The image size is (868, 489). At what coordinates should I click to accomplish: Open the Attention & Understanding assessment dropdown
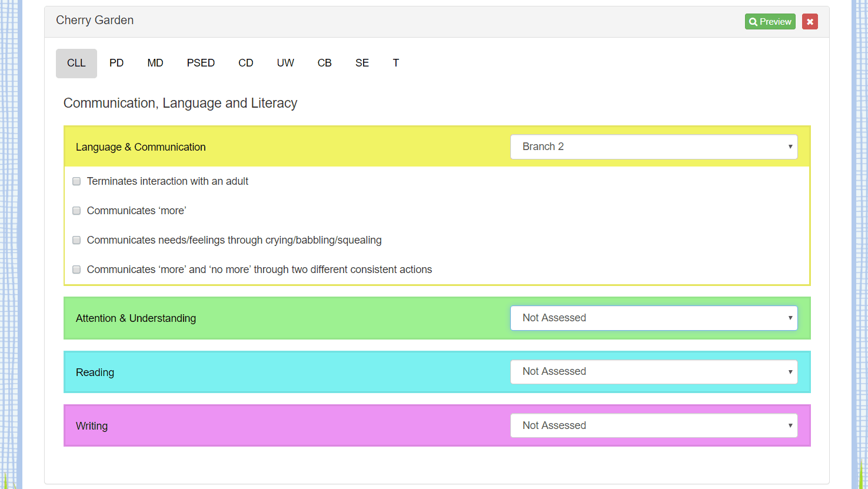point(653,318)
